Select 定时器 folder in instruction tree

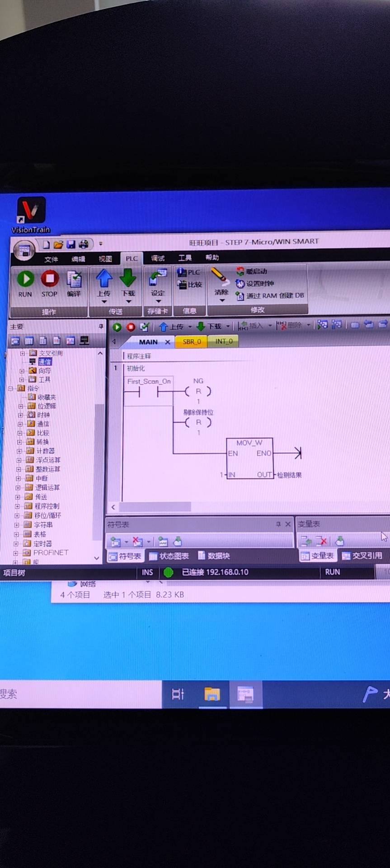point(38,544)
